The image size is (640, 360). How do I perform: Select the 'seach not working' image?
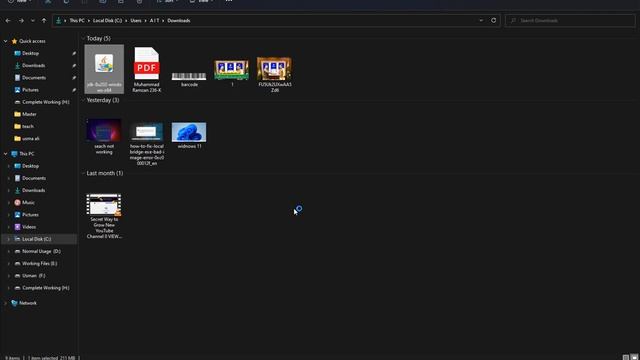(x=104, y=136)
